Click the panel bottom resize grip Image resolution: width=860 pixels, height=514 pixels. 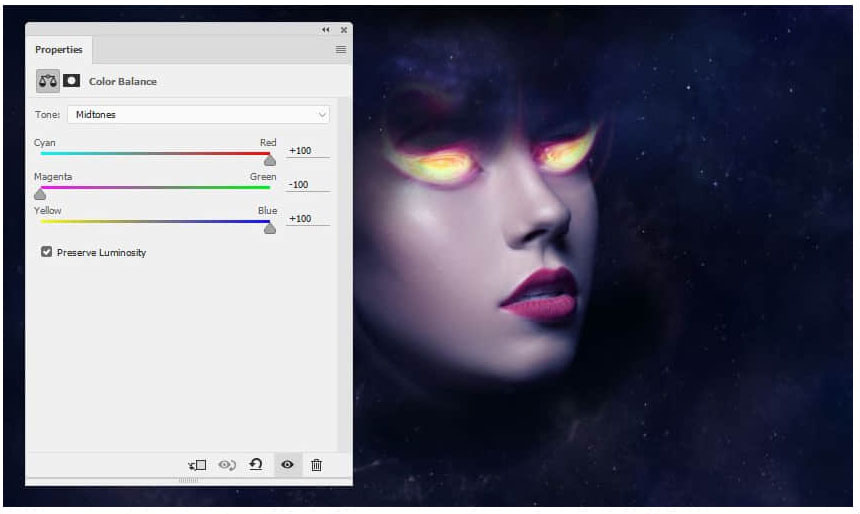point(188,481)
